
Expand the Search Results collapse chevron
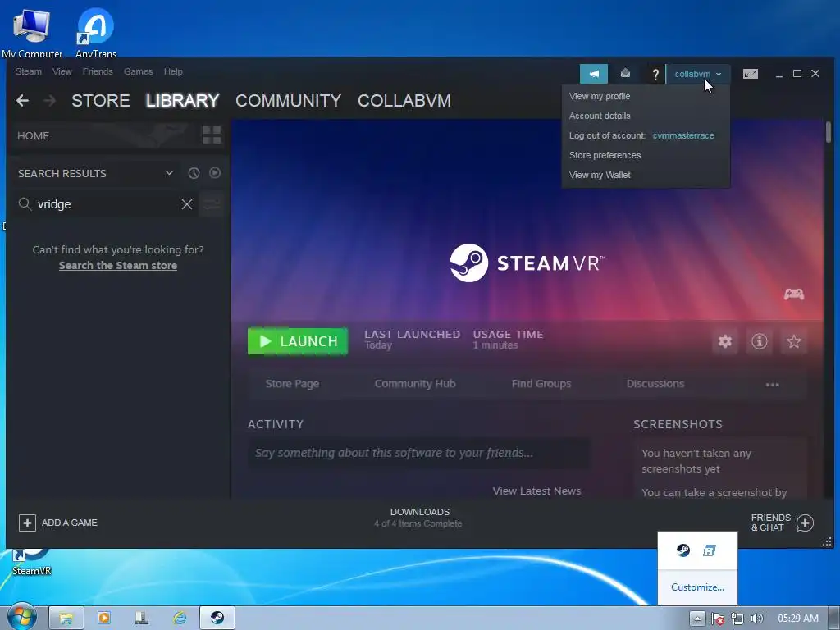click(169, 173)
